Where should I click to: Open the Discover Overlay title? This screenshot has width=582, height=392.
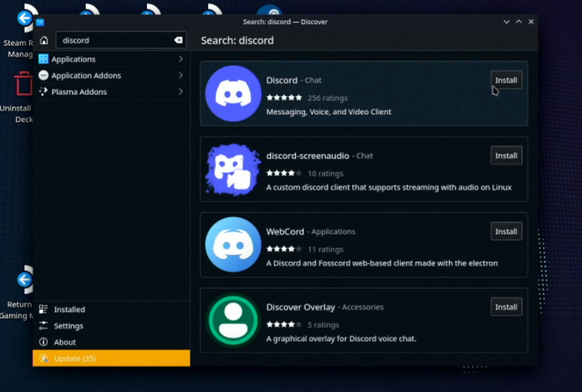300,307
